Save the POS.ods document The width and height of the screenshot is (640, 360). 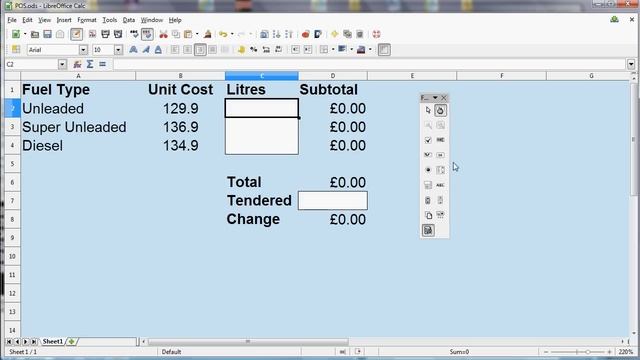coord(47,34)
